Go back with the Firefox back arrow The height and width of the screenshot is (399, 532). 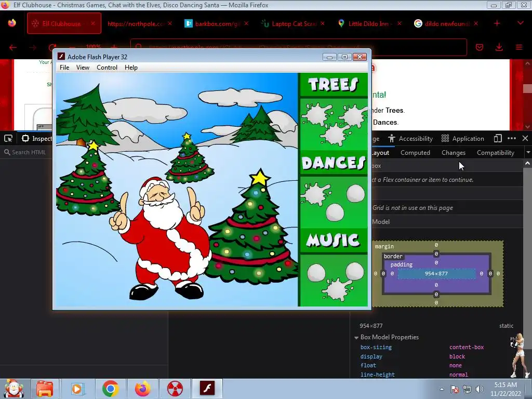pyautogui.click(x=13, y=47)
